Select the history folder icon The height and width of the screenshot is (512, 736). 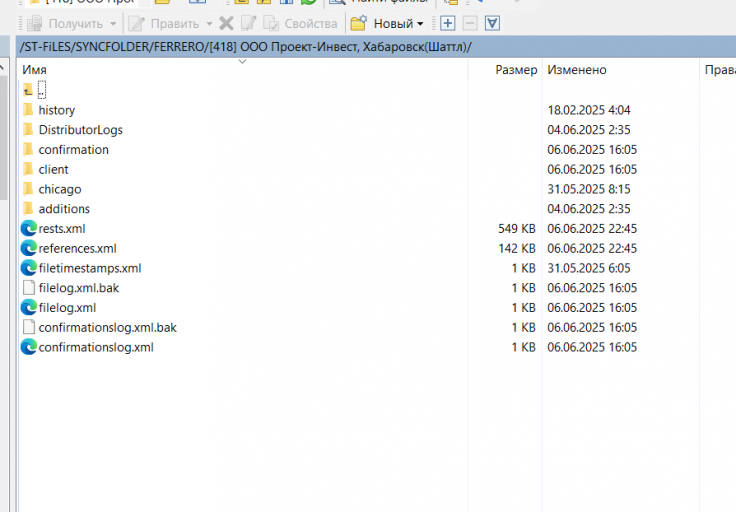click(x=28, y=110)
